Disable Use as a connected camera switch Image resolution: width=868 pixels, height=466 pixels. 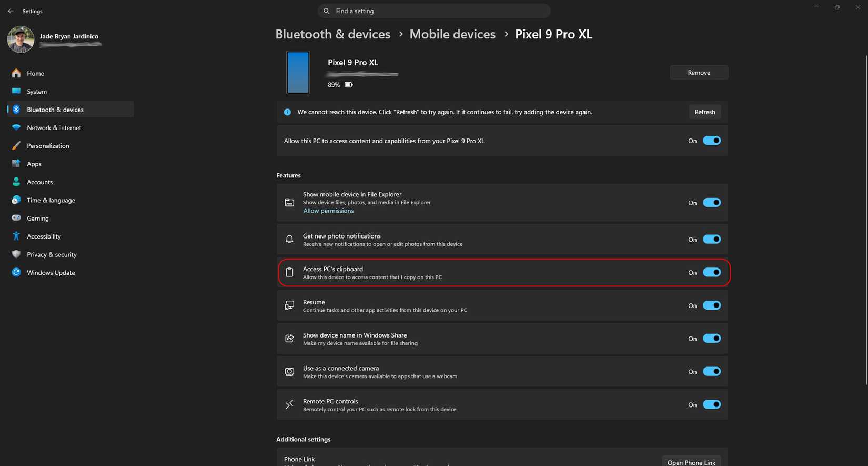(712, 372)
